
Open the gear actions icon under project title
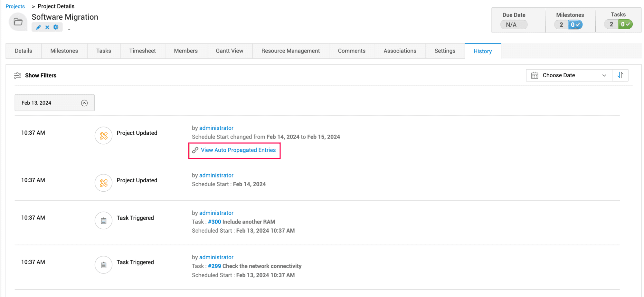(56, 27)
